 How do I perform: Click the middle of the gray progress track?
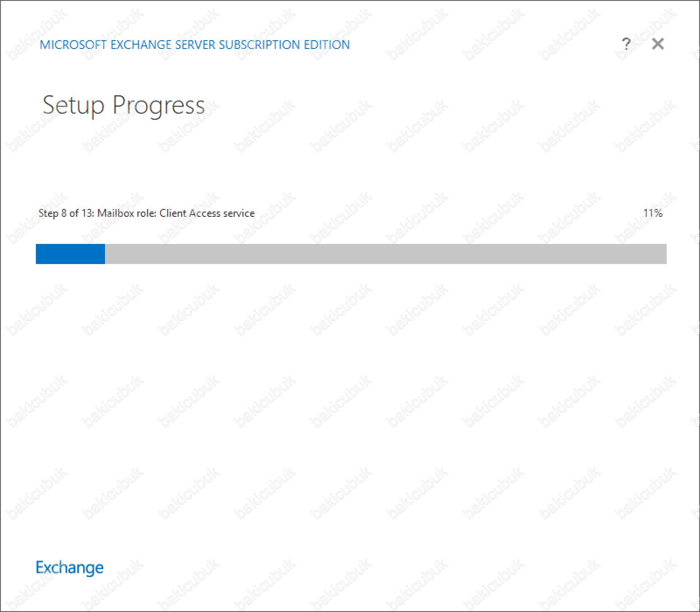[386, 254]
